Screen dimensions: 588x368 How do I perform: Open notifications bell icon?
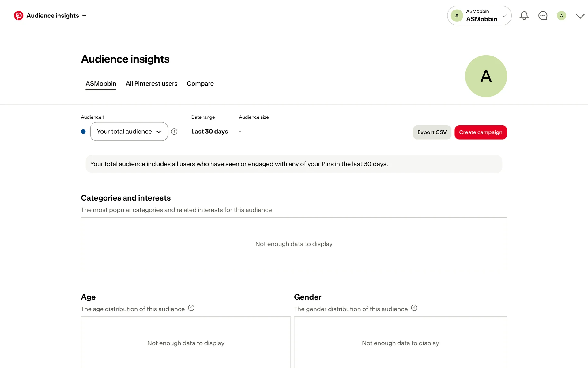(524, 16)
